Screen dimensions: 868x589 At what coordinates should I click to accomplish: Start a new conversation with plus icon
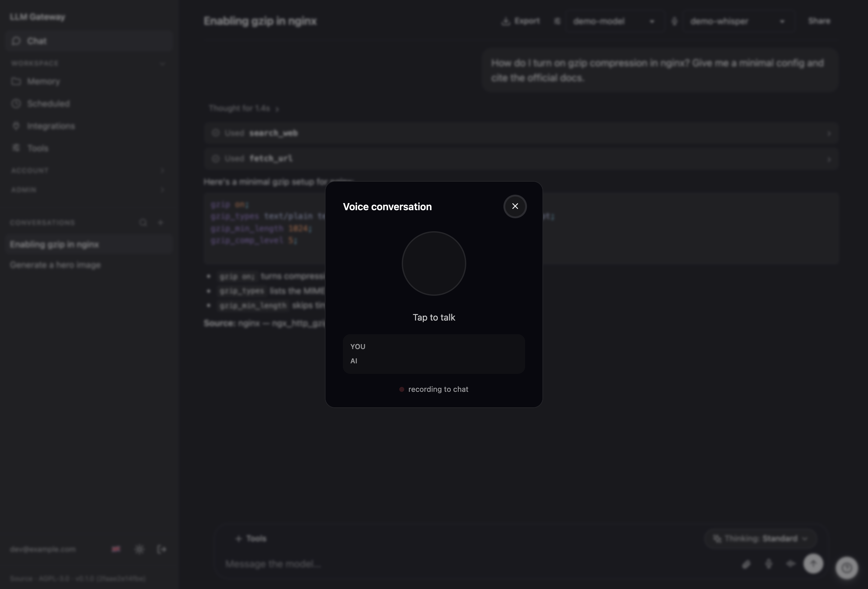tap(161, 223)
